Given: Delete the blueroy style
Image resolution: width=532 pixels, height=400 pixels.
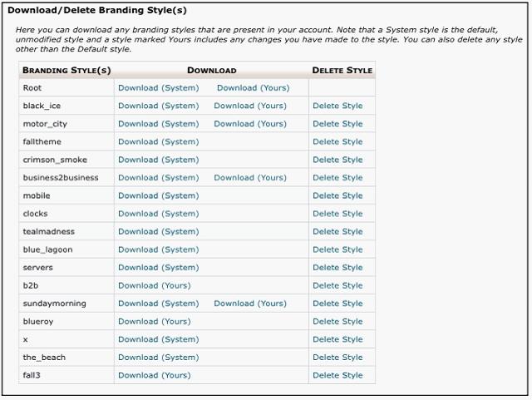Looking at the screenshot, I should coord(337,321).
